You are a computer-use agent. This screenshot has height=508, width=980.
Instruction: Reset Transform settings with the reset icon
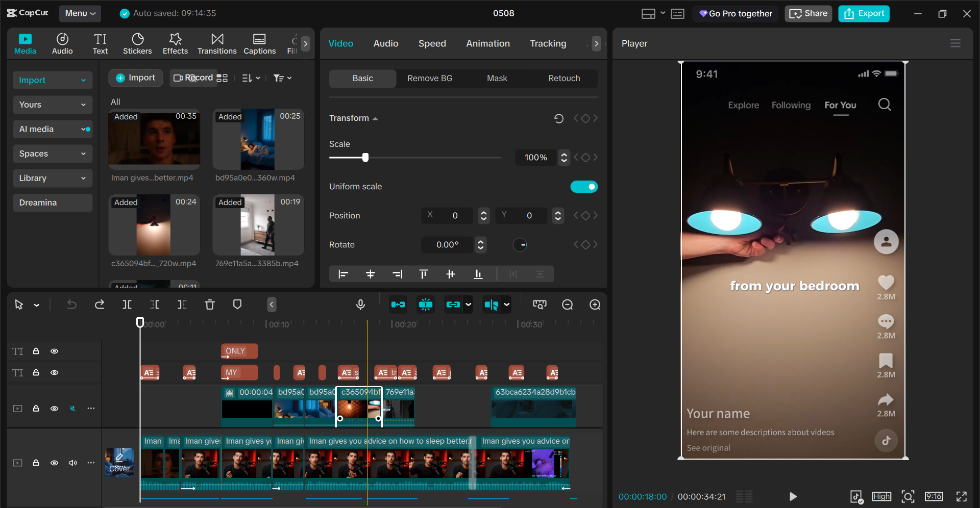point(559,118)
